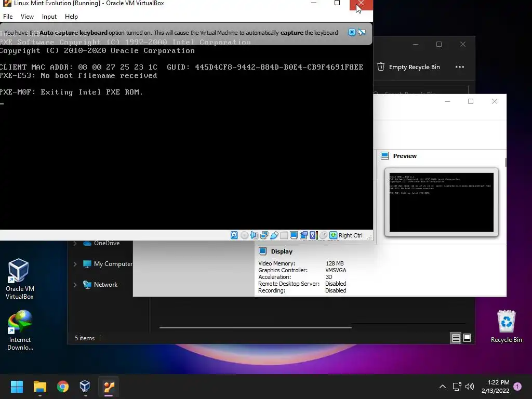Image resolution: width=532 pixels, height=399 pixels.
Task: Suppress the keyboard capture message permanently
Action: coord(362,32)
